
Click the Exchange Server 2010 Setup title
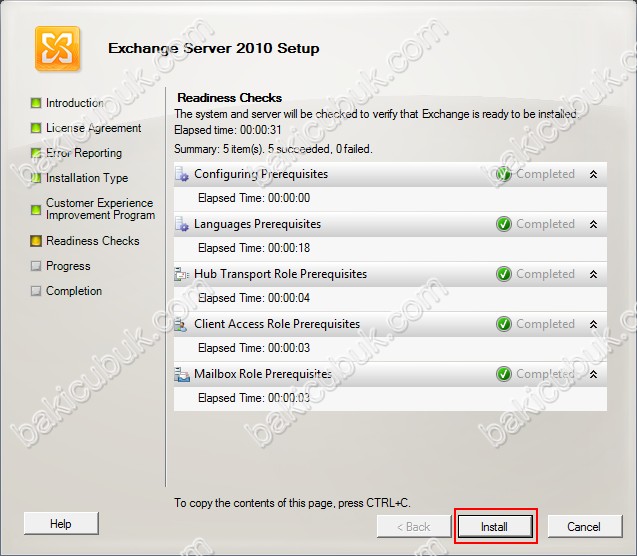214,48
